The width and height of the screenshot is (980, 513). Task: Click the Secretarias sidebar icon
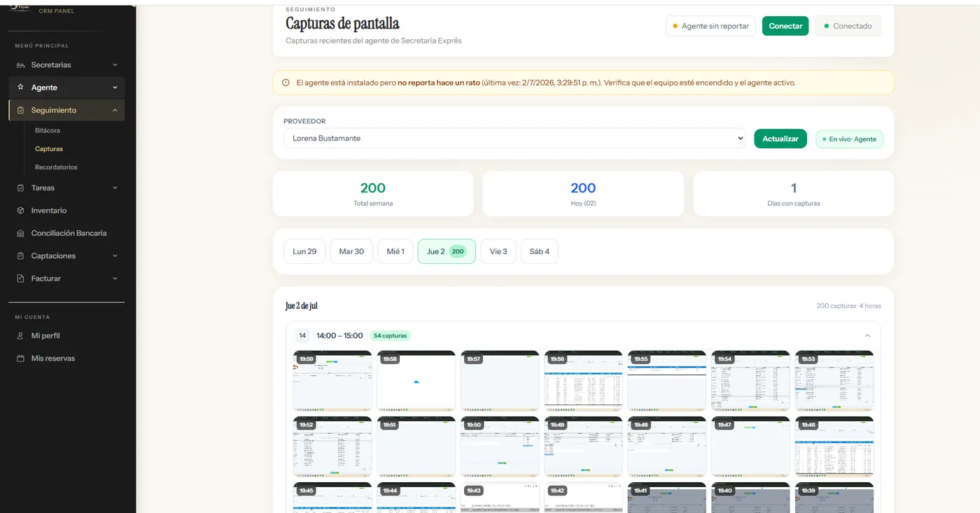(x=20, y=65)
